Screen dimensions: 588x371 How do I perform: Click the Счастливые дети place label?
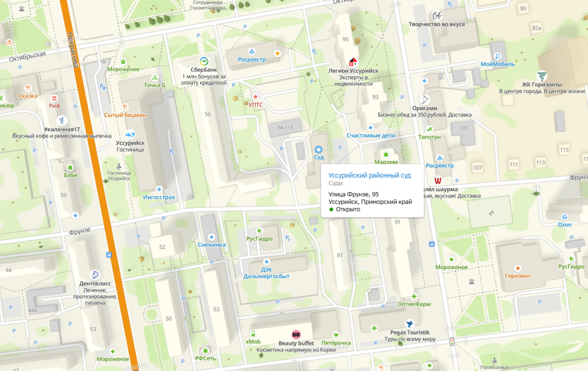click(370, 136)
